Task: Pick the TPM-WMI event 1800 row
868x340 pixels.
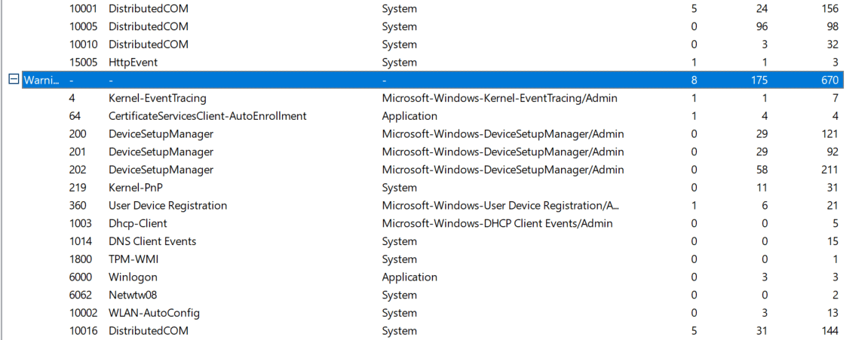Action: click(x=133, y=259)
